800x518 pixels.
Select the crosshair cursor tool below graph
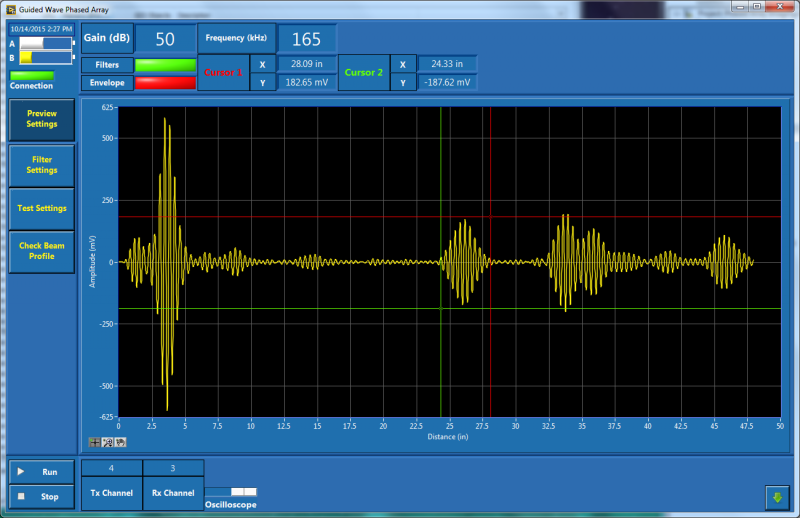95,442
